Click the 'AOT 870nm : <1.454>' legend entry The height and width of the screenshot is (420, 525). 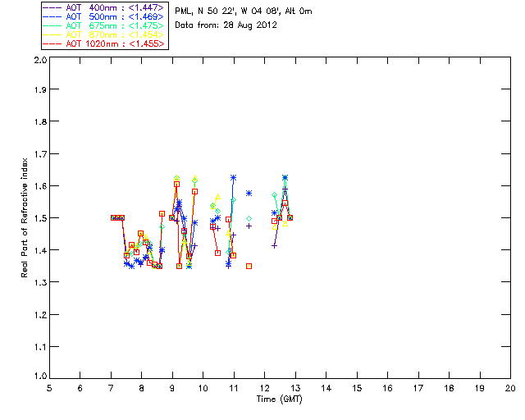[x=104, y=34]
